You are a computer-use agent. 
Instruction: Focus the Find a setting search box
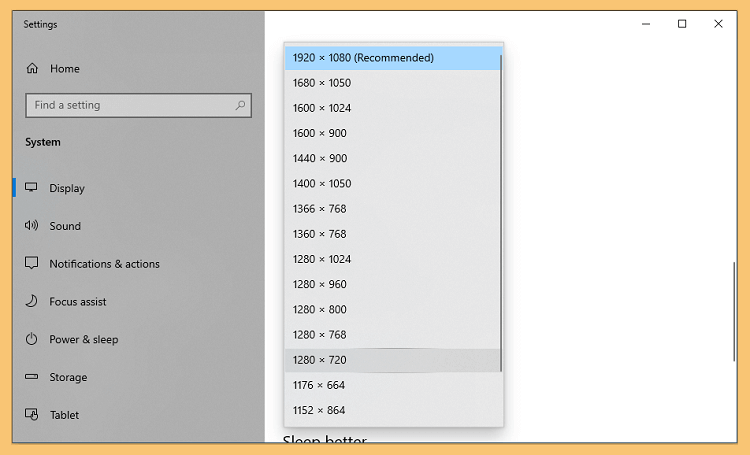coord(139,105)
